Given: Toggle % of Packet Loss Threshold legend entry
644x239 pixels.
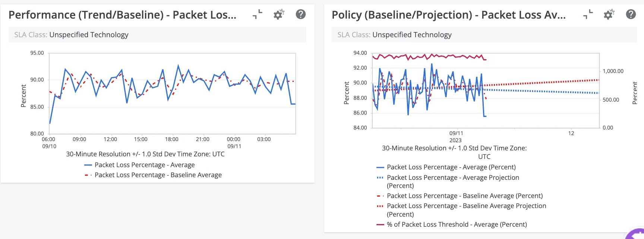Looking at the screenshot, I should click(457, 224).
